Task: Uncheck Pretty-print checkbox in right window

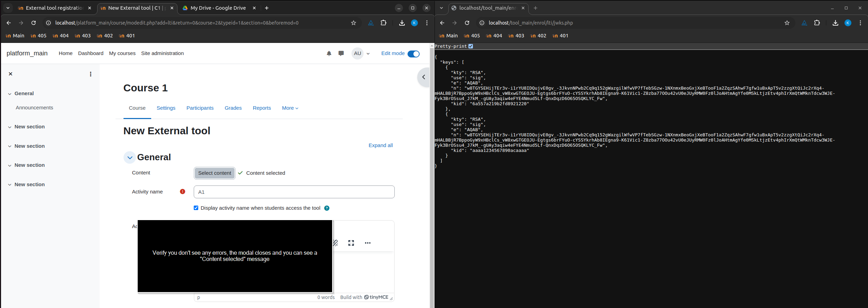Action: pyautogui.click(x=470, y=46)
